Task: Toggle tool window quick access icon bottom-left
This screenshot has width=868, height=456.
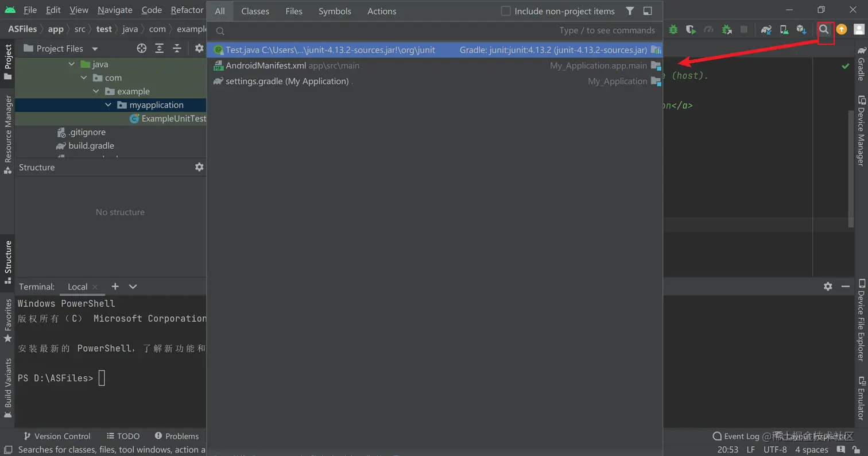Action: (7, 450)
